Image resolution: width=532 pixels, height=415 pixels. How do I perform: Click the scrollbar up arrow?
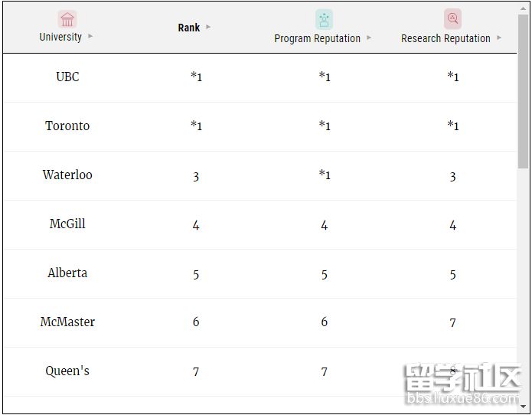pos(523,8)
